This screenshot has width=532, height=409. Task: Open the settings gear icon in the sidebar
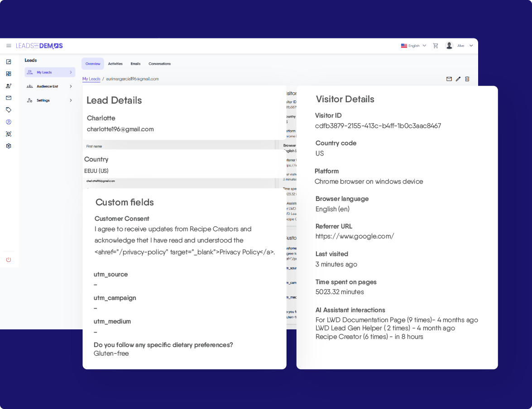(9, 146)
